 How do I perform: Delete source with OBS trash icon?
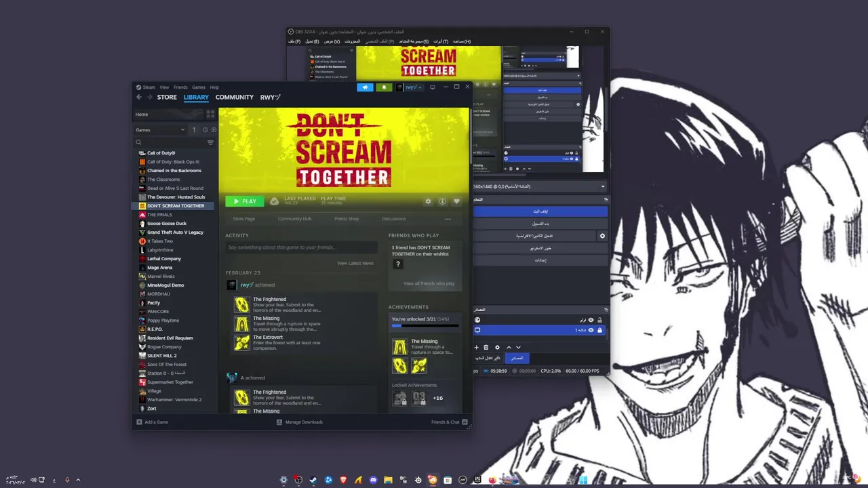click(x=486, y=347)
